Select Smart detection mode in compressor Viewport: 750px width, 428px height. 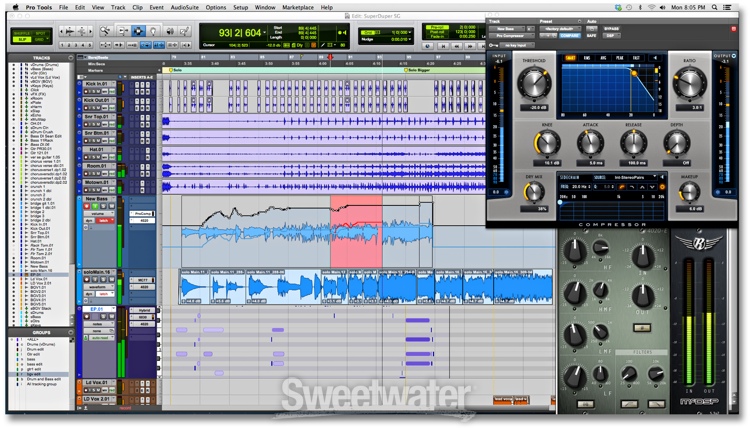570,58
